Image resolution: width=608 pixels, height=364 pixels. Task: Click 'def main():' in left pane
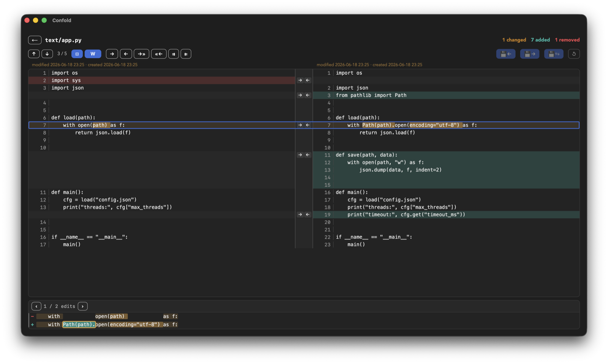click(67, 192)
